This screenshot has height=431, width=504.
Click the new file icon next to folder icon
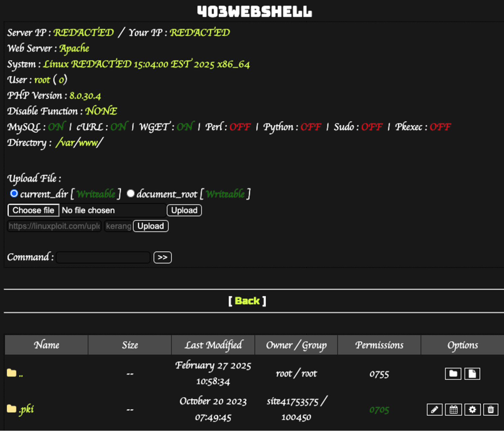pos(472,374)
